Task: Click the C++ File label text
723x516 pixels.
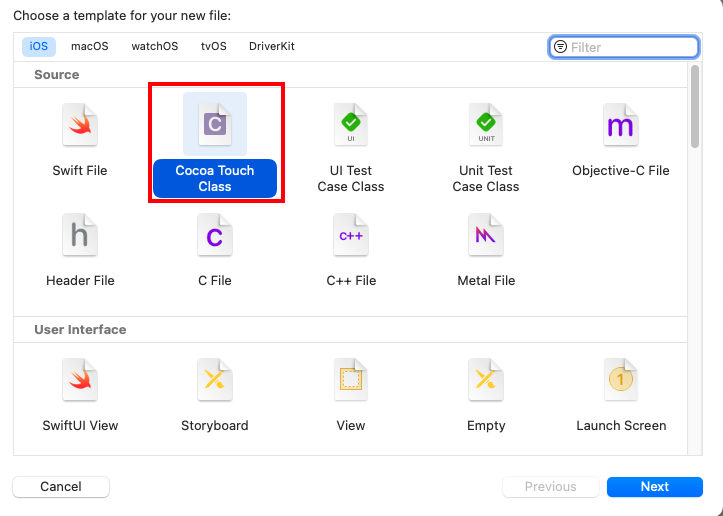Action: (351, 281)
